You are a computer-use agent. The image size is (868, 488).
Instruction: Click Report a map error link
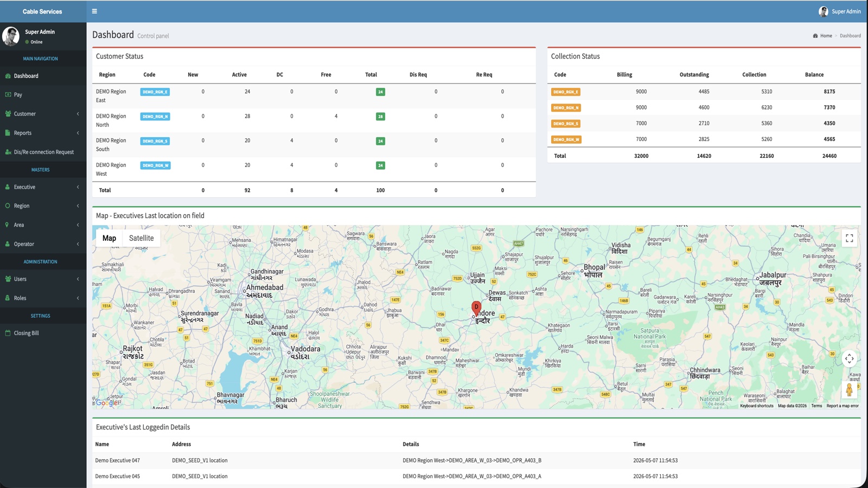click(x=843, y=406)
